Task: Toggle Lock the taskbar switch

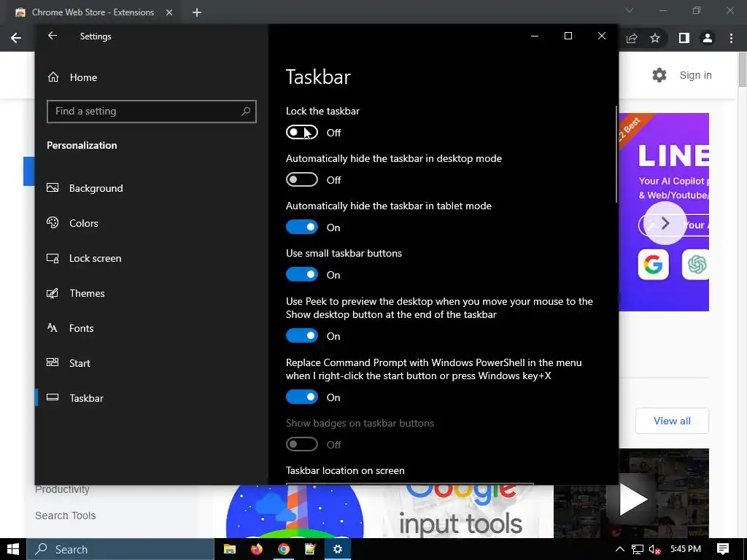Action: (x=301, y=133)
